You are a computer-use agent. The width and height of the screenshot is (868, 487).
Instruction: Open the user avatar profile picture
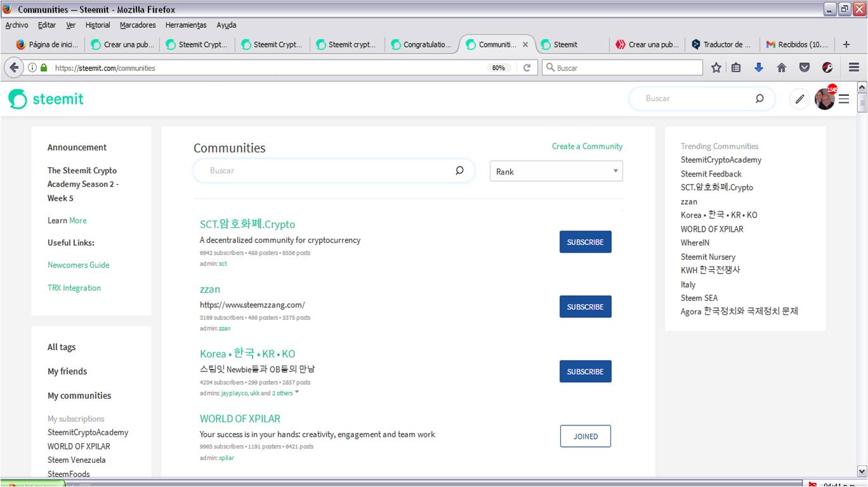point(825,99)
